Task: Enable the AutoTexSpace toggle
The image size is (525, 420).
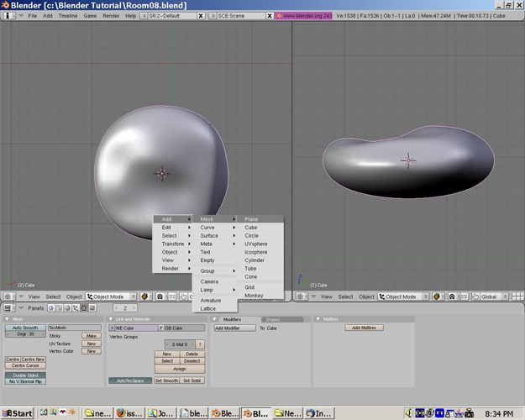Action: [x=129, y=381]
